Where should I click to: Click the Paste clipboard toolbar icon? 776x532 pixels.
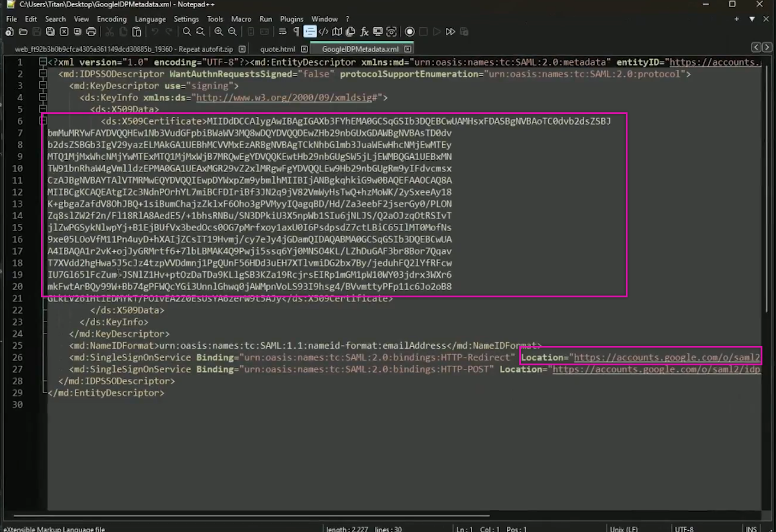[137, 31]
